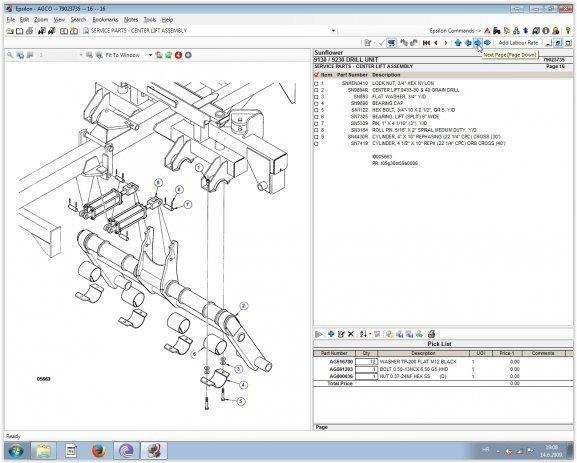Go to first page icon
Image resolution: width=577 pixels, height=463 pixels.
click(426, 43)
